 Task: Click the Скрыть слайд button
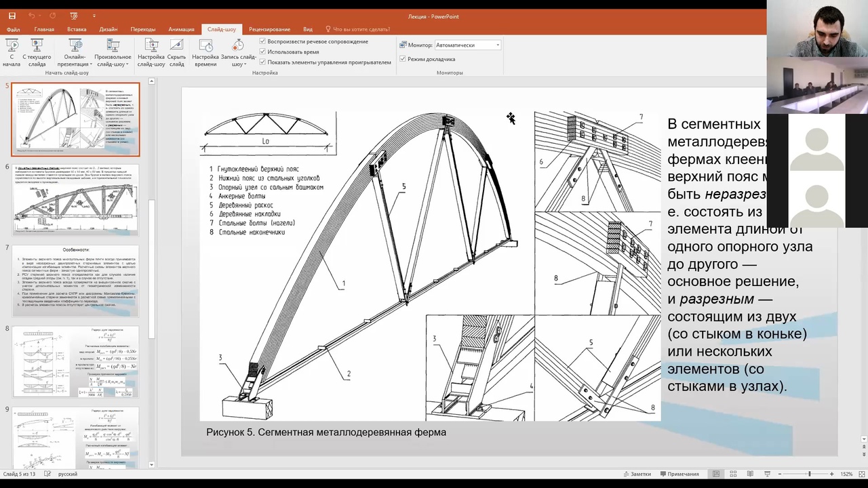pos(176,53)
